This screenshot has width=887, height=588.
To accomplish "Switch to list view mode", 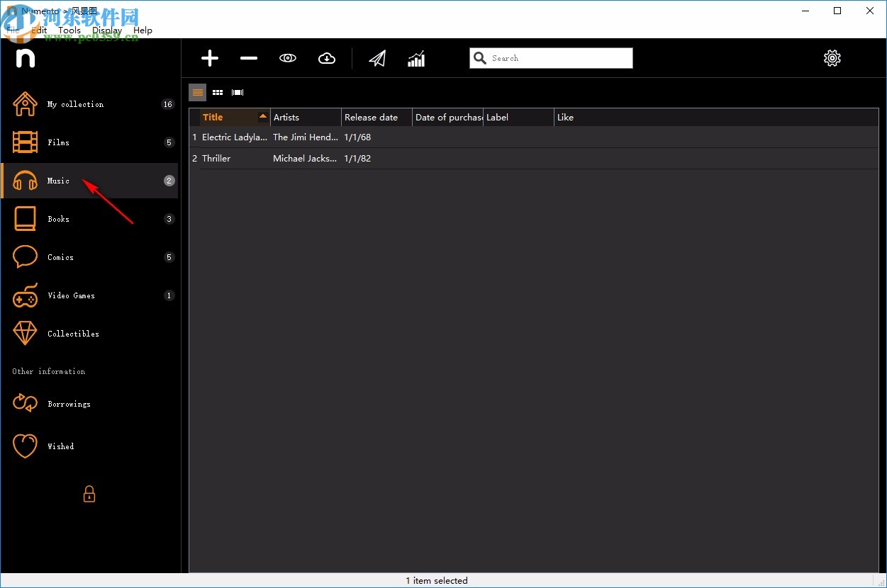I will coord(198,92).
